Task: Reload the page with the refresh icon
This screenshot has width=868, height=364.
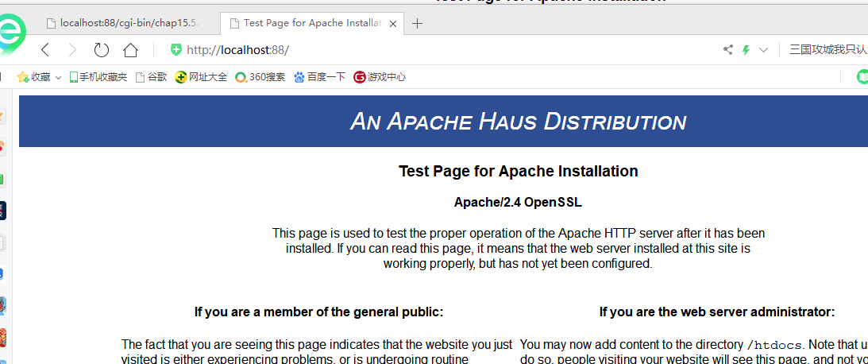Action: (102, 50)
